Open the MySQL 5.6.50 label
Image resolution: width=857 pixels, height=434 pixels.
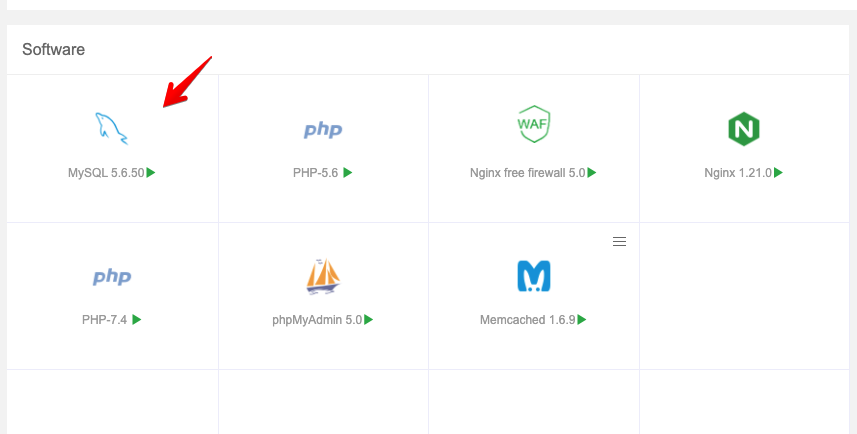[x=106, y=173]
